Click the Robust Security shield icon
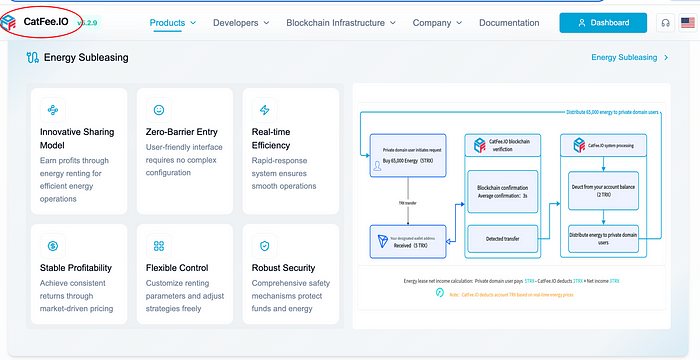Image resolution: width=700 pixels, height=360 pixels. (x=265, y=246)
